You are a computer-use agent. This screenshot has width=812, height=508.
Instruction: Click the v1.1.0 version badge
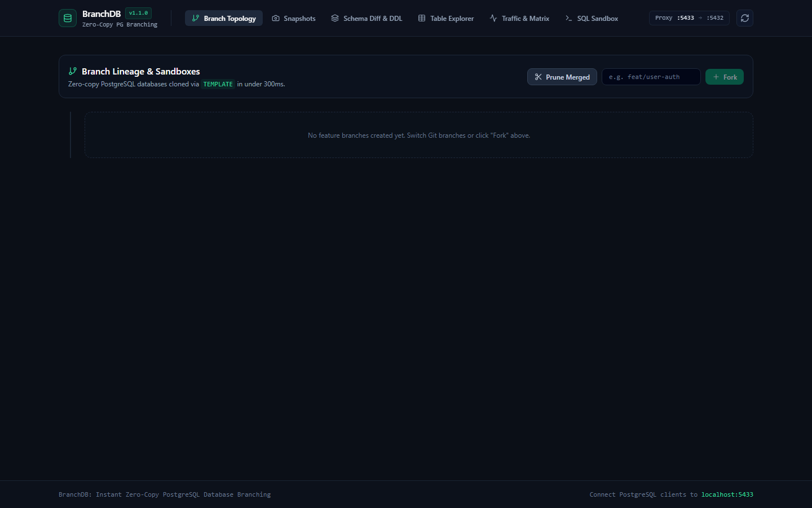(138, 13)
